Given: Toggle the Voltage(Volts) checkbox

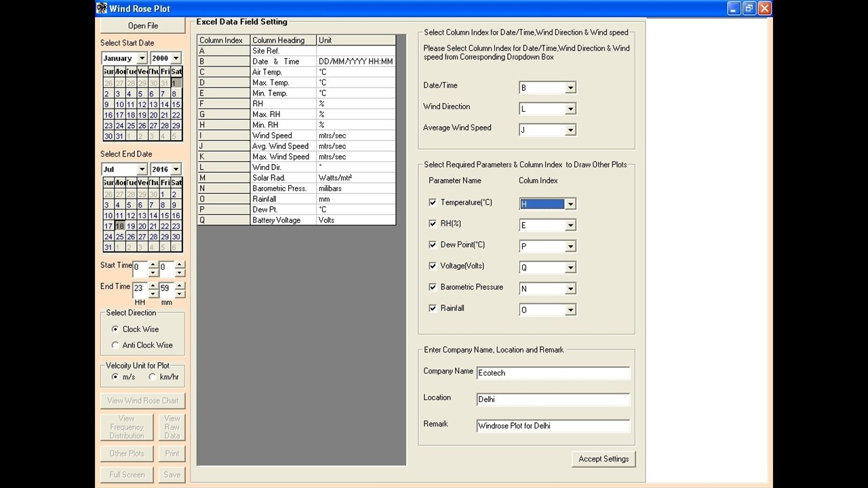Looking at the screenshot, I should point(433,266).
